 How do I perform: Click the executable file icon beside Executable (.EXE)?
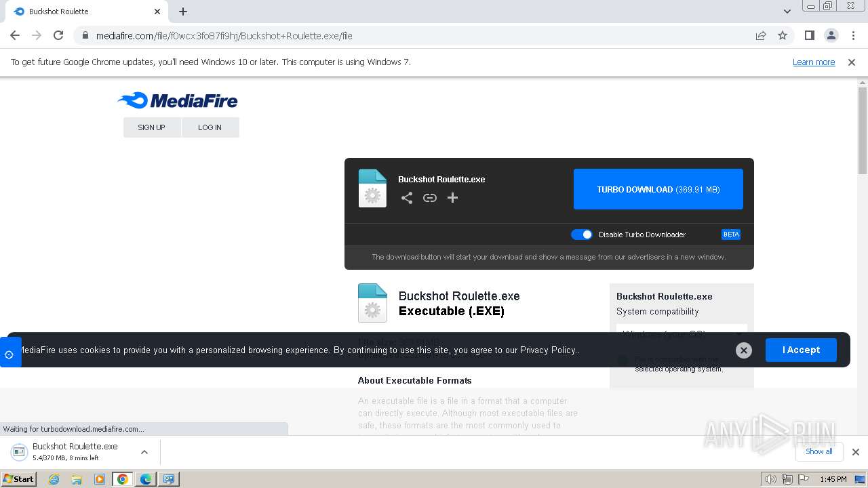click(x=372, y=303)
